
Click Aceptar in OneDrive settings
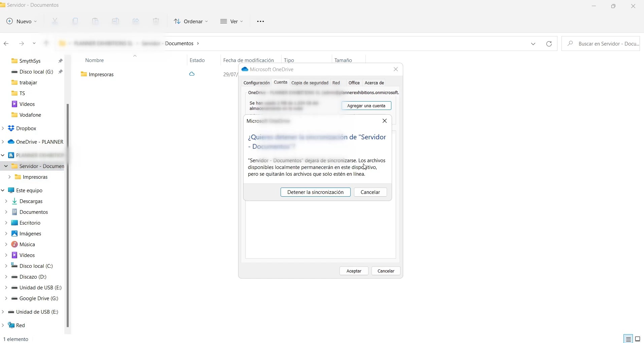(x=354, y=271)
